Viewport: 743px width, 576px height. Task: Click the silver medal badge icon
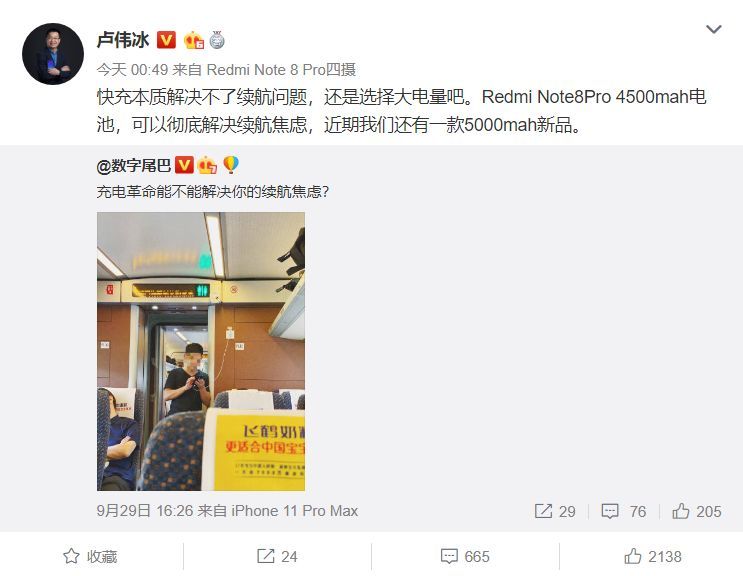click(217, 40)
